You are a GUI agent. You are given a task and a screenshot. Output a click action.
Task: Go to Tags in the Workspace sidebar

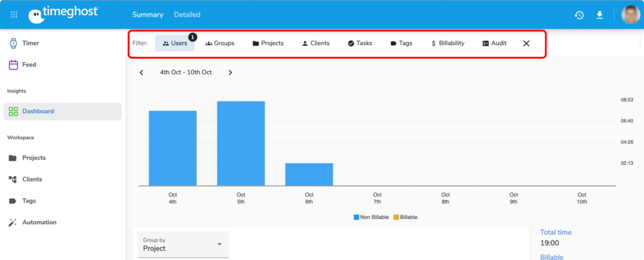point(29,201)
